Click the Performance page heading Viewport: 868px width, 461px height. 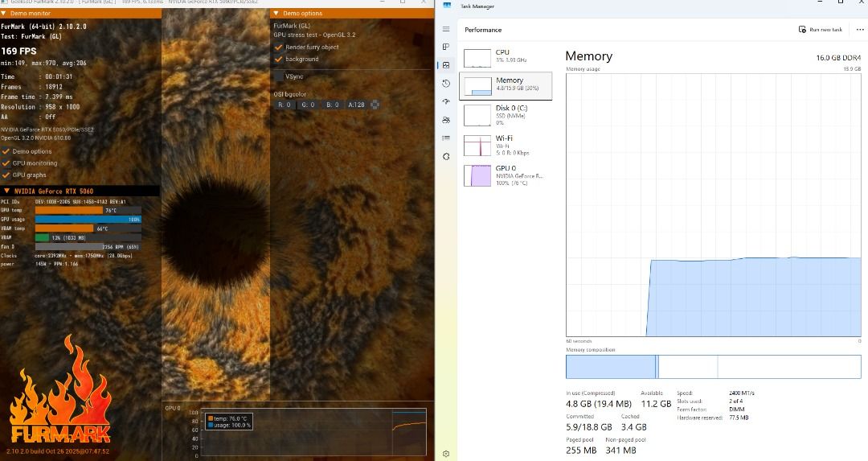[x=483, y=30]
